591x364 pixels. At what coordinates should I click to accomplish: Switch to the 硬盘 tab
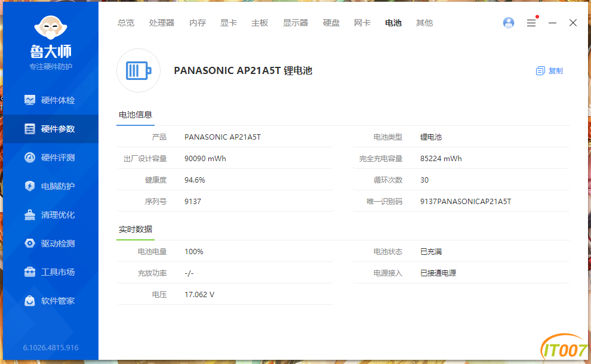point(331,23)
